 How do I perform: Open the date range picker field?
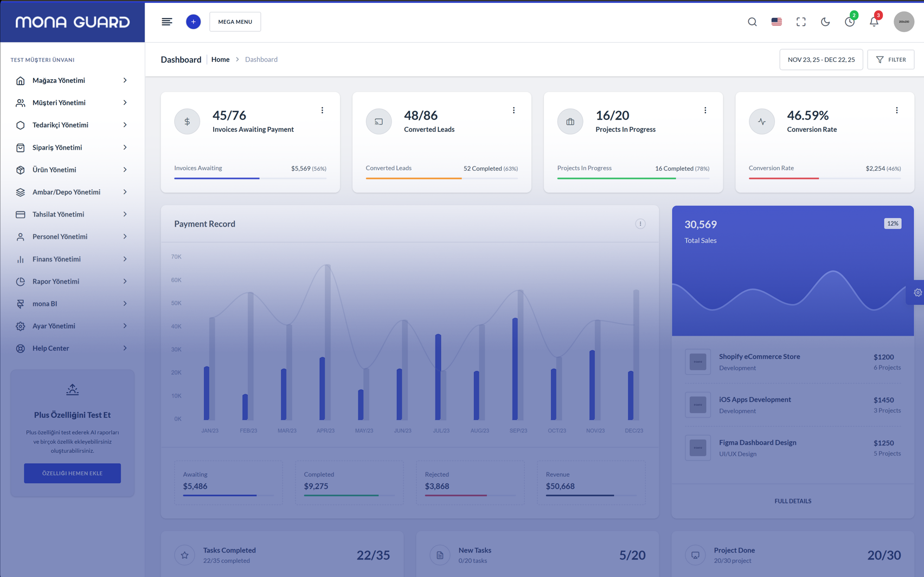821,60
